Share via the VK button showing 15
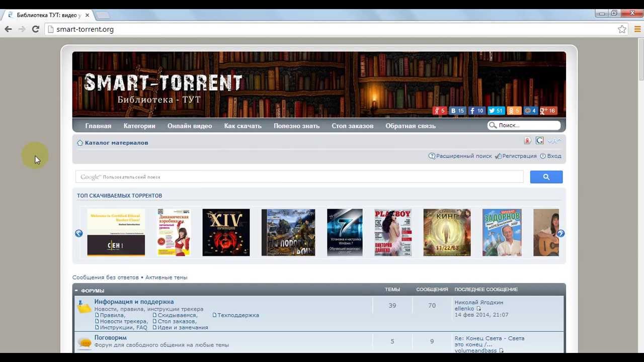The image size is (644, 362). 457,111
